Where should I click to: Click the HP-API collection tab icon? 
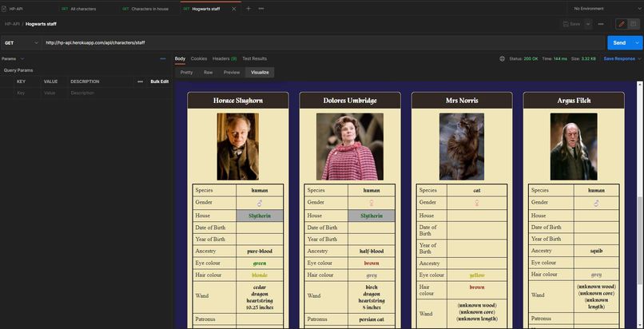pos(5,9)
